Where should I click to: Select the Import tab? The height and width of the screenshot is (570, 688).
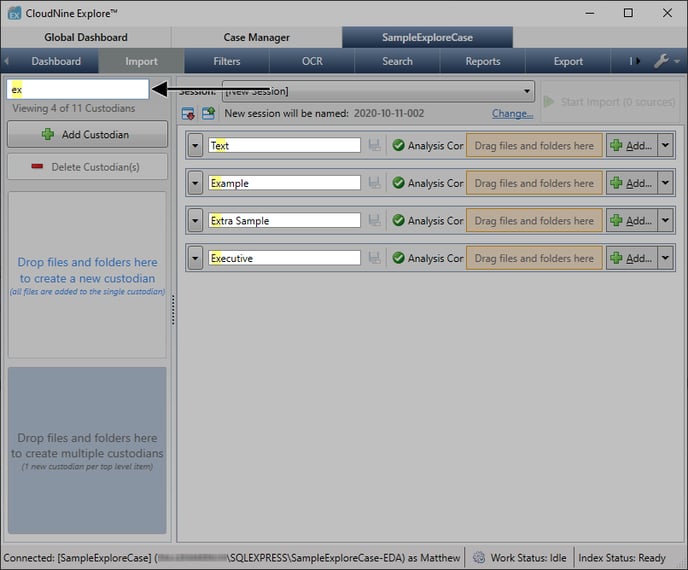(141, 61)
